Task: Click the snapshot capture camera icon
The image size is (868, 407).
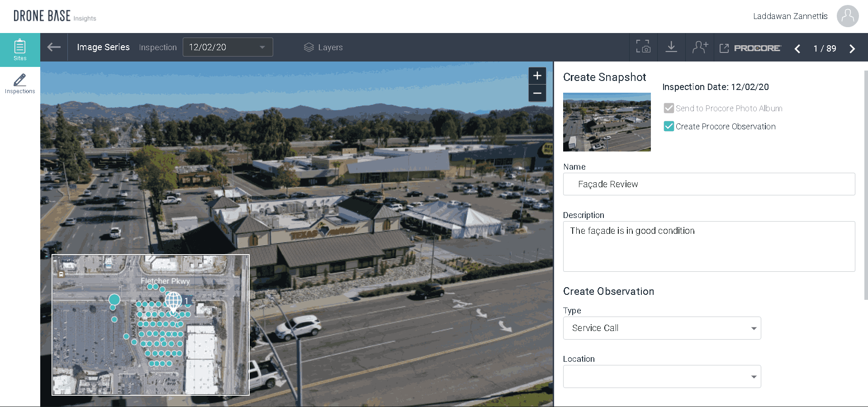Action: click(643, 47)
